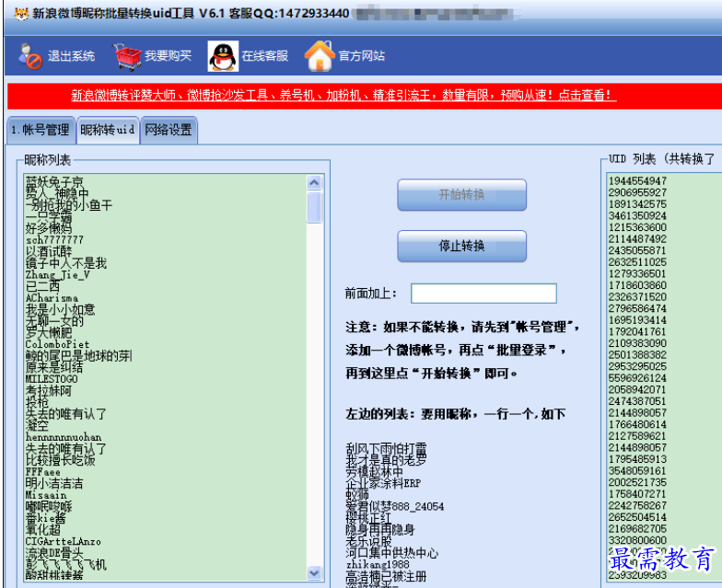Select nickname ColomboPiet in list
This screenshot has width=722, height=588.
click(57, 344)
